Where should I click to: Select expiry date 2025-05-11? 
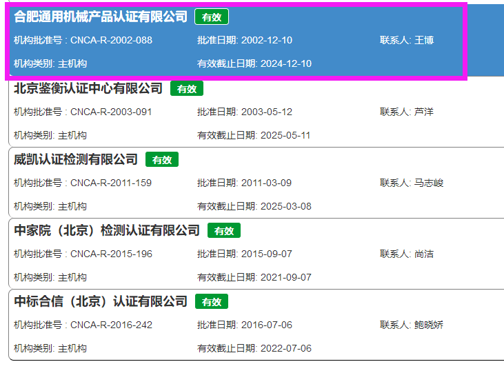285,135
